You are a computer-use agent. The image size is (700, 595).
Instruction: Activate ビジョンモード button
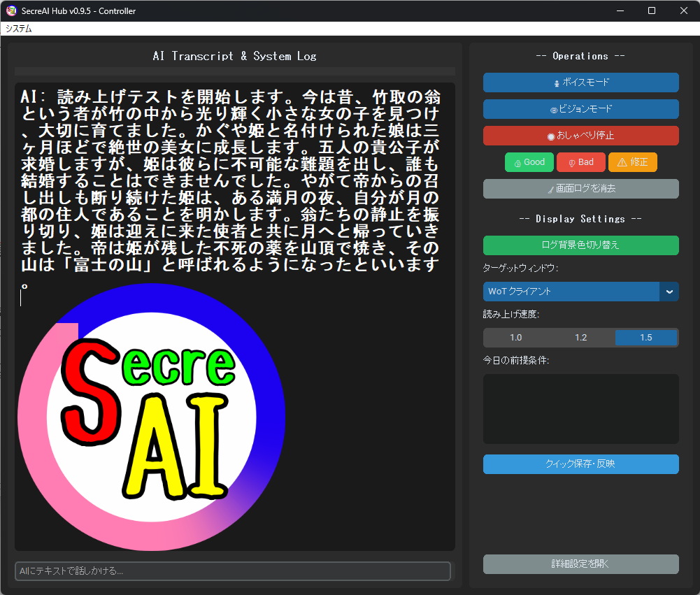tap(581, 109)
